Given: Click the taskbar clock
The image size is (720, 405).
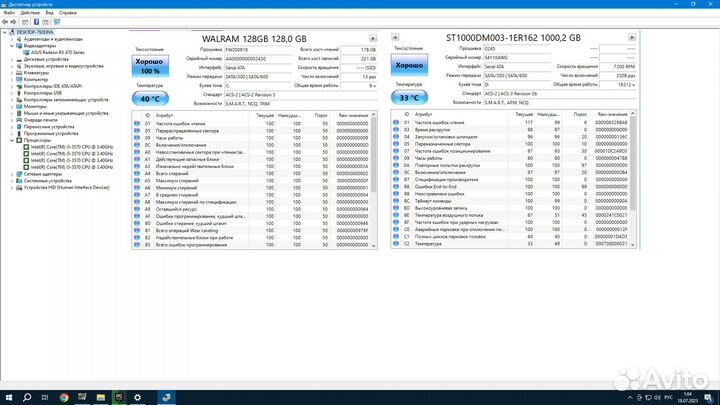Looking at the screenshot, I should point(687,397).
